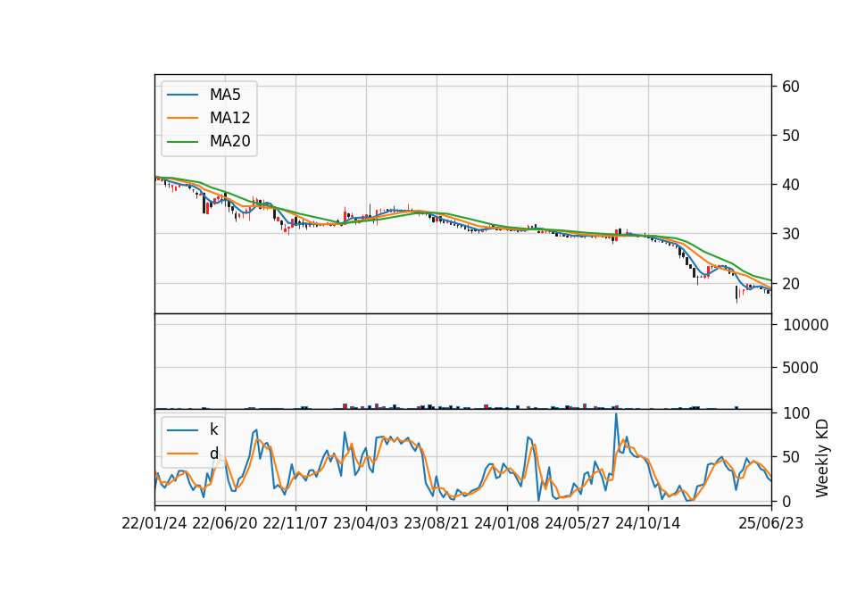The image size is (857, 616).
Task: Click the k legend label
Action: pyautogui.click(x=213, y=429)
